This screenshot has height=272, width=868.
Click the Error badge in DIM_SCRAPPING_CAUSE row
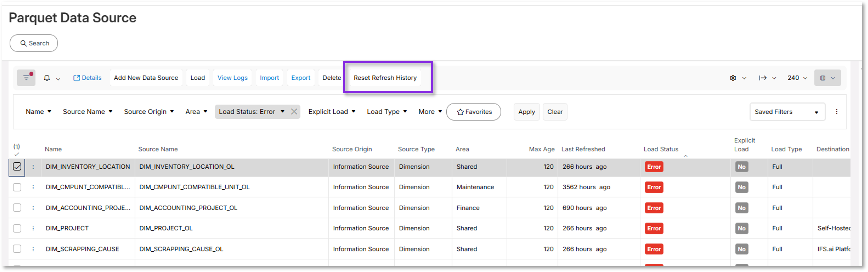654,249
